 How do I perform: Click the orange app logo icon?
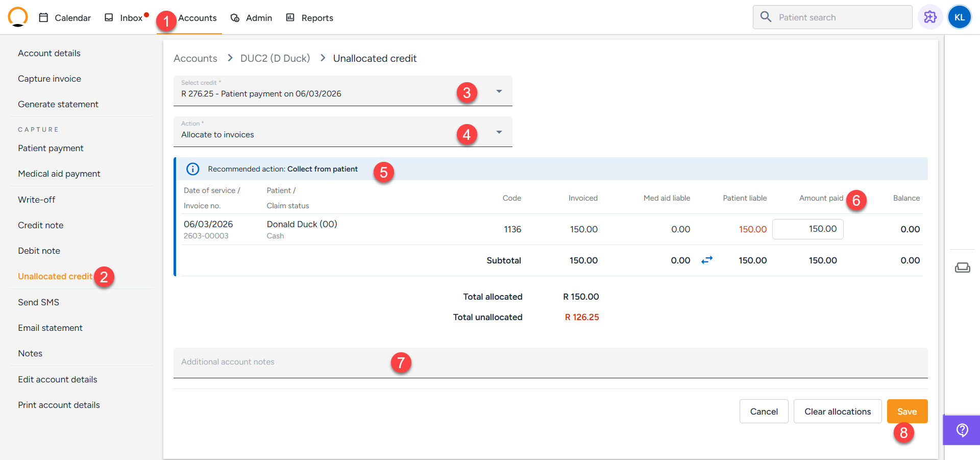coord(18,17)
